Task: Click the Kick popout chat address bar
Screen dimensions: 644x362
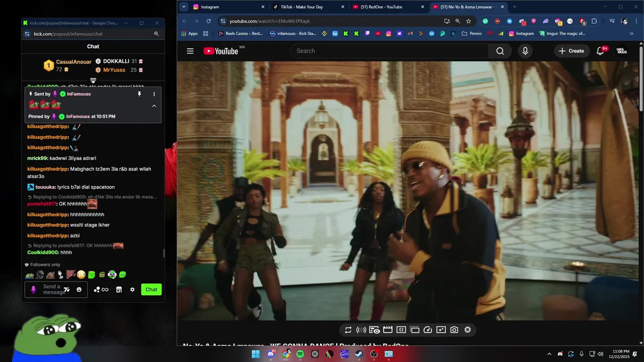Action: [68, 34]
